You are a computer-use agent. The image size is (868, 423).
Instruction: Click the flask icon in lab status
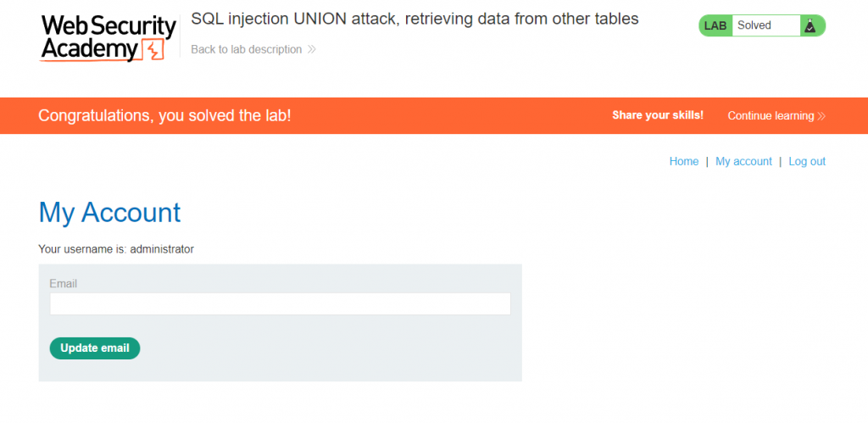click(x=810, y=25)
